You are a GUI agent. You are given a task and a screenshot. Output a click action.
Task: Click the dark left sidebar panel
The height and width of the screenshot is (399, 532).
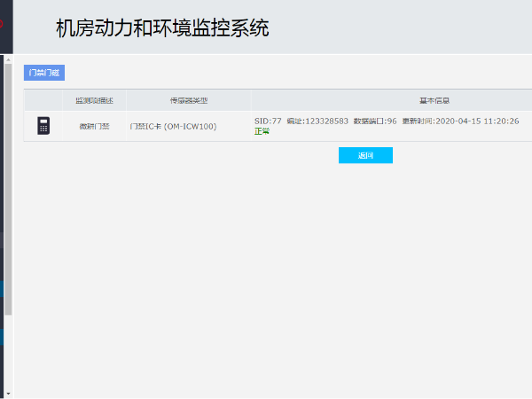pyautogui.click(x=2, y=222)
